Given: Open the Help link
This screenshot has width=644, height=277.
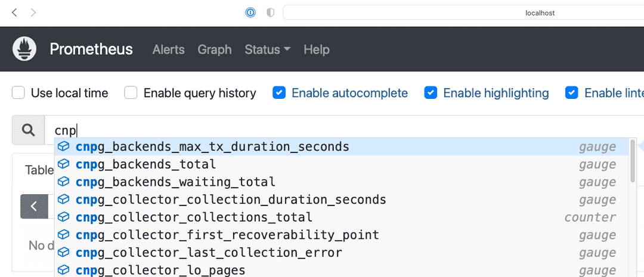Looking at the screenshot, I should click(x=316, y=49).
